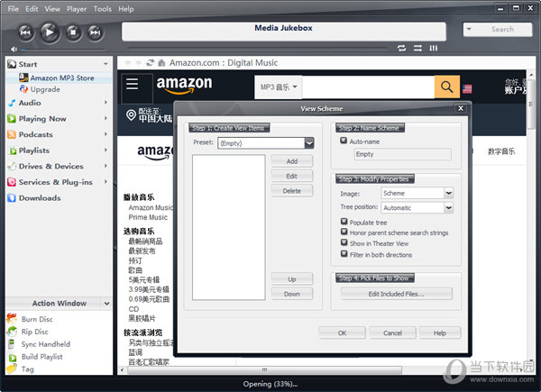Open the Tools menu
Image resolution: width=541 pixels, height=392 pixels.
(103, 9)
